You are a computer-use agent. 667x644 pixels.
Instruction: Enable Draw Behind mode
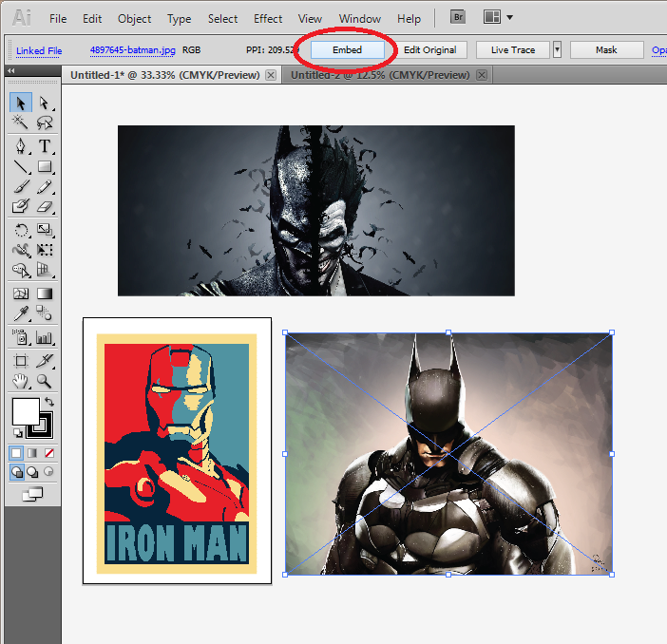pyautogui.click(x=32, y=472)
